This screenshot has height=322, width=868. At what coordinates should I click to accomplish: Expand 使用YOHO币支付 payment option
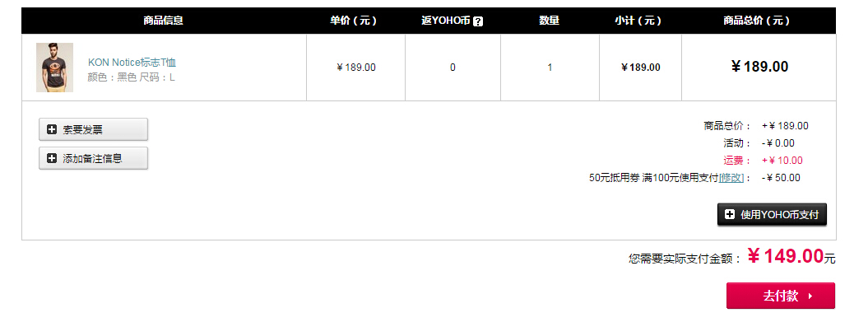(772, 214)
